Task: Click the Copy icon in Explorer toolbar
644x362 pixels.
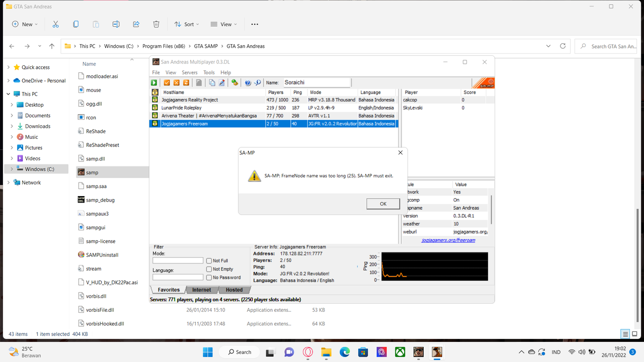Action: (75, 24)
